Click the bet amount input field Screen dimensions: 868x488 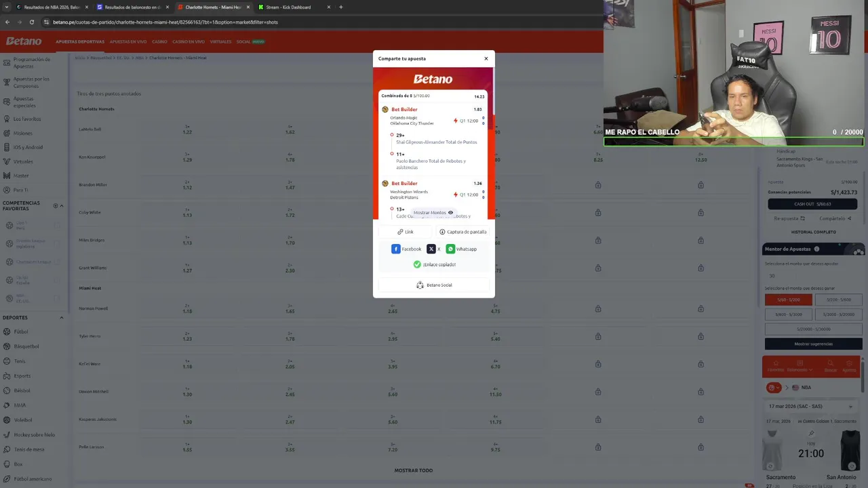pyautogui.click(x=813, y=276)
